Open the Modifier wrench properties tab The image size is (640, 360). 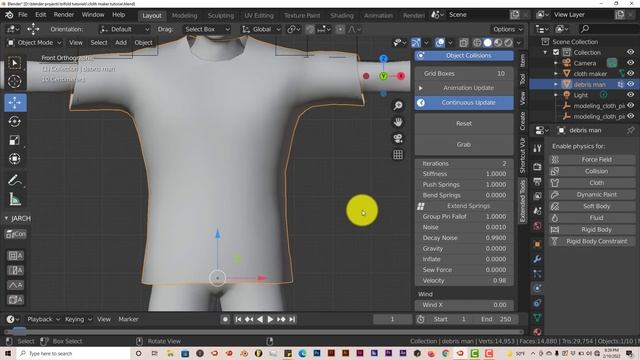pos(537,259)
